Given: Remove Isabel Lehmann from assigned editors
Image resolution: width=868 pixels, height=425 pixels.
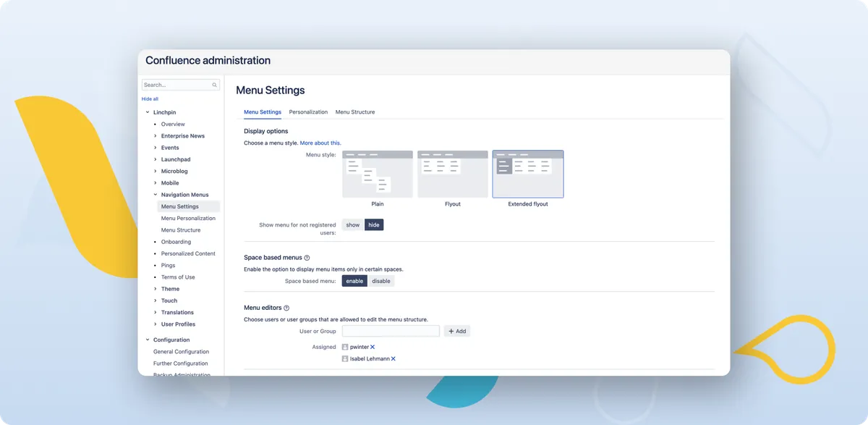Looking at the screenshot, I should pos(393,358).
